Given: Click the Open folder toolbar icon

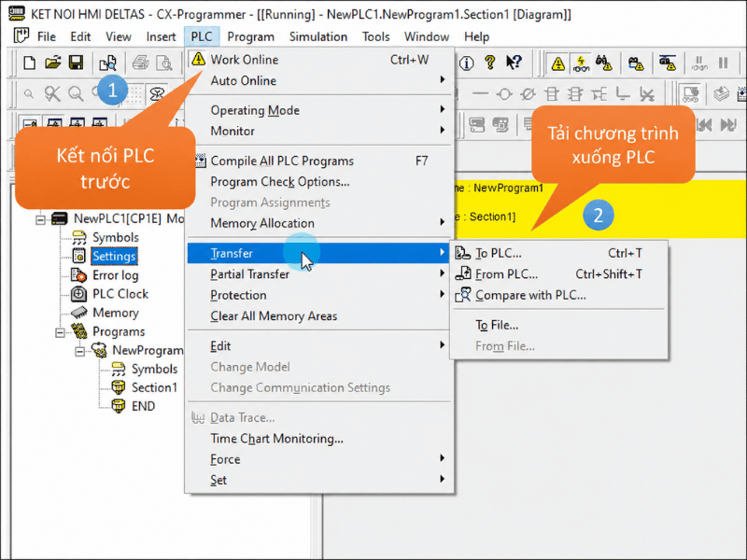Looking at the screenshot, I should click(x=53, y=63).
